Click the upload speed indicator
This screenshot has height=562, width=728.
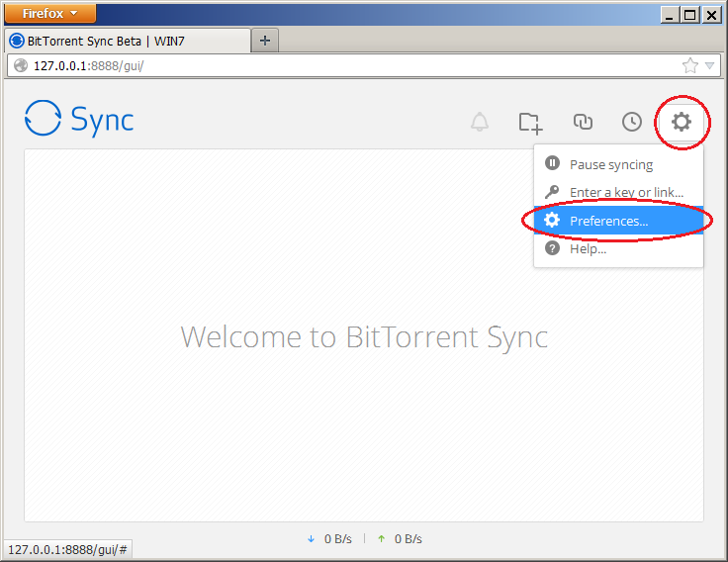tap(400, 539)
